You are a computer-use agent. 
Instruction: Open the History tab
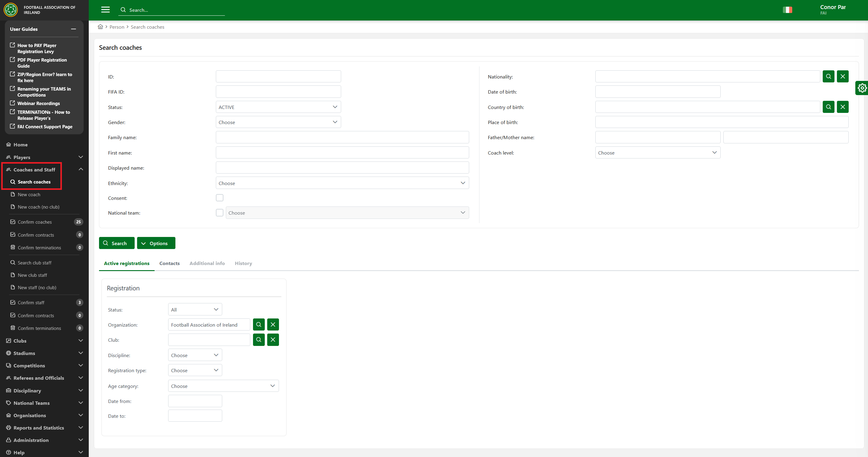[243, 263]
